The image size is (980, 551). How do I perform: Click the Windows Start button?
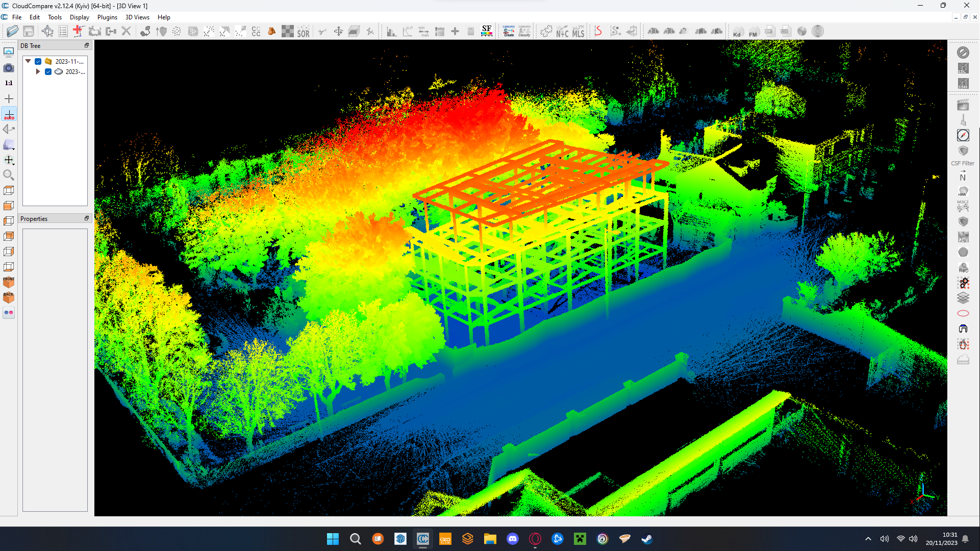(333, 539)
